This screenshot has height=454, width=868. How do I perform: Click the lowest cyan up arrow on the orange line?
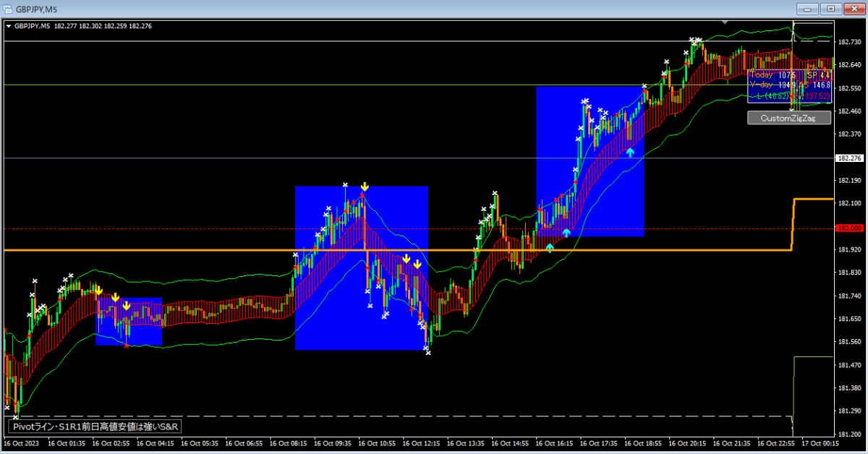tap(550, 247)
